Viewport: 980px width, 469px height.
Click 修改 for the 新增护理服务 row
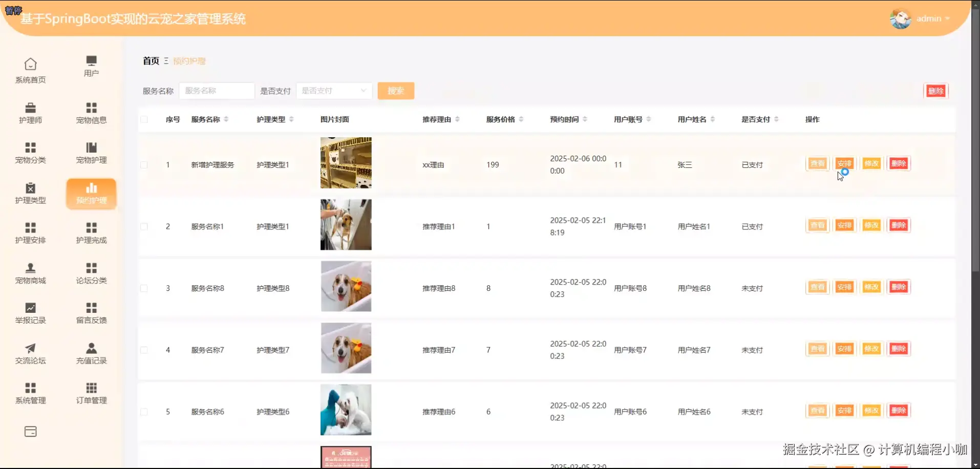click(x=871, y=164)
